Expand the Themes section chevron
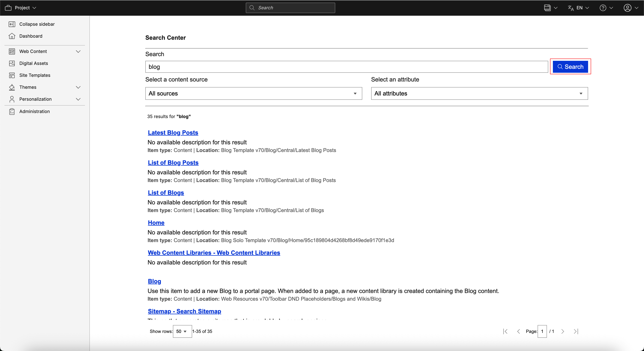The image size is (644, 351). (x=78, y=87)
